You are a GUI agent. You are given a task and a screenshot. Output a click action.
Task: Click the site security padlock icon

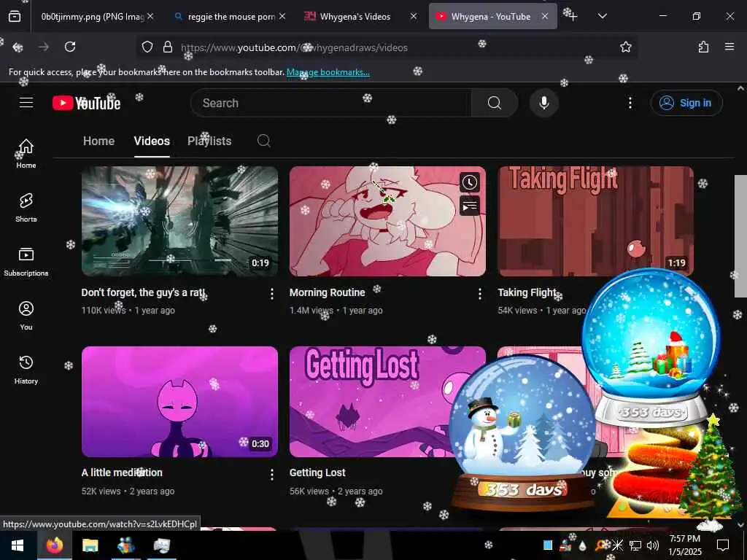168,47
